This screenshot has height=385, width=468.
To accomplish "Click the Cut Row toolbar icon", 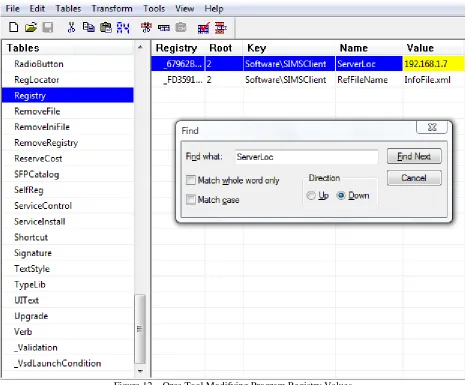I will click(146, 27).
